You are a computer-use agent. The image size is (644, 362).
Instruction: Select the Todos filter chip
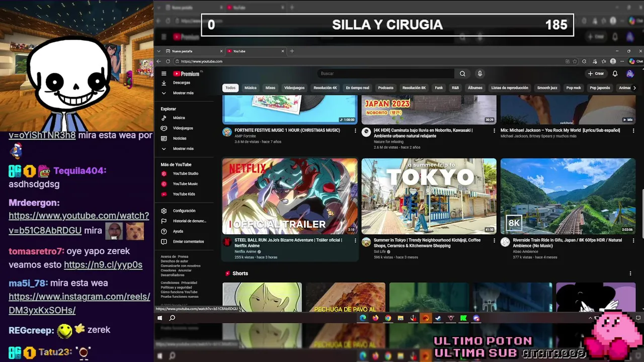230,88
